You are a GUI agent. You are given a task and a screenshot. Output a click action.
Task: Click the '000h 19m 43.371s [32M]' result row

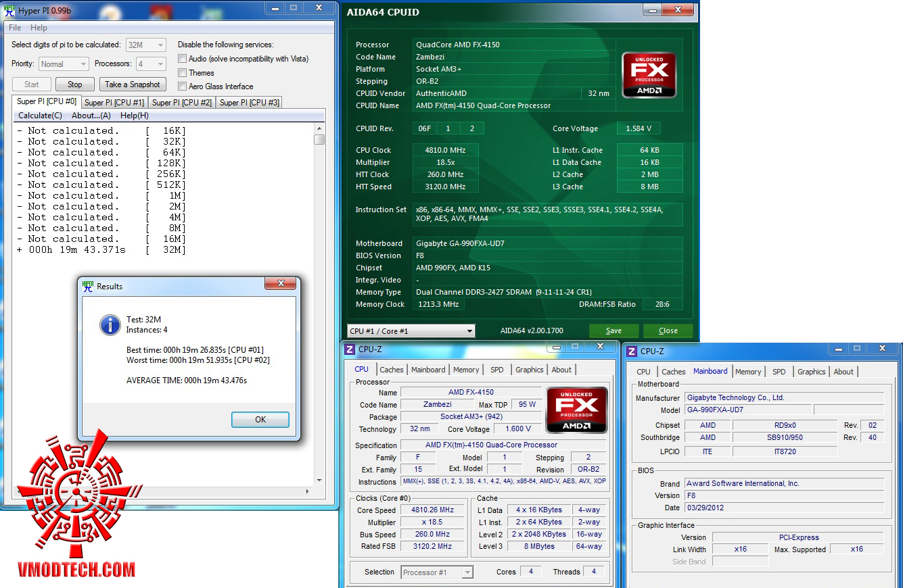point(101,250)
